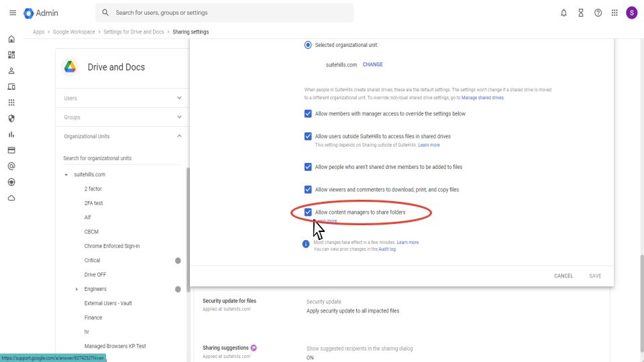Go to Home in sidebar
The width and height of the screenshot is (644, 362).
(x=11, y=39)
